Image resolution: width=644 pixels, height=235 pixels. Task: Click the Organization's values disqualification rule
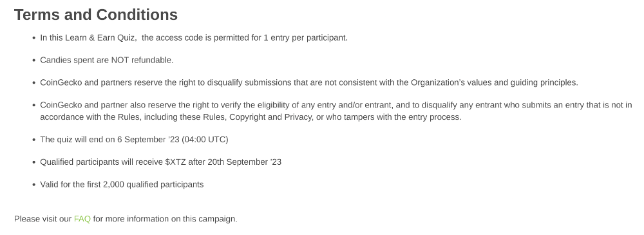pyautogui.click(x=309, y=82)
